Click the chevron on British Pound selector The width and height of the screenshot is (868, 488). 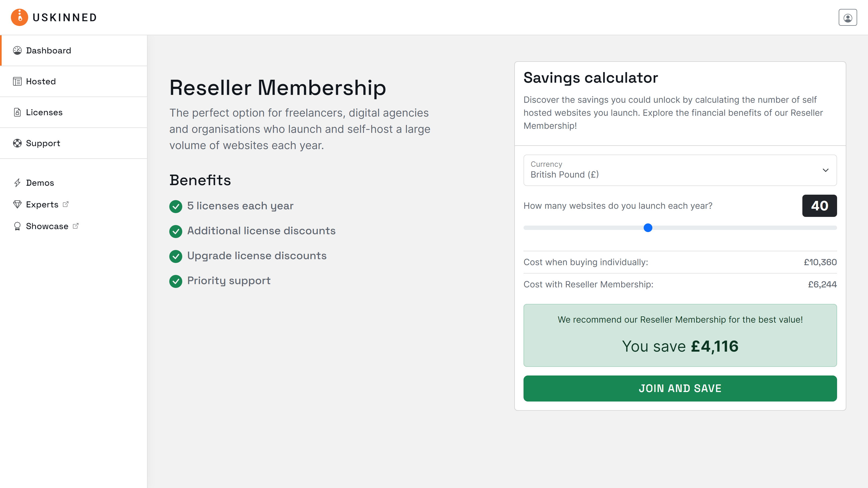(825, 171)
